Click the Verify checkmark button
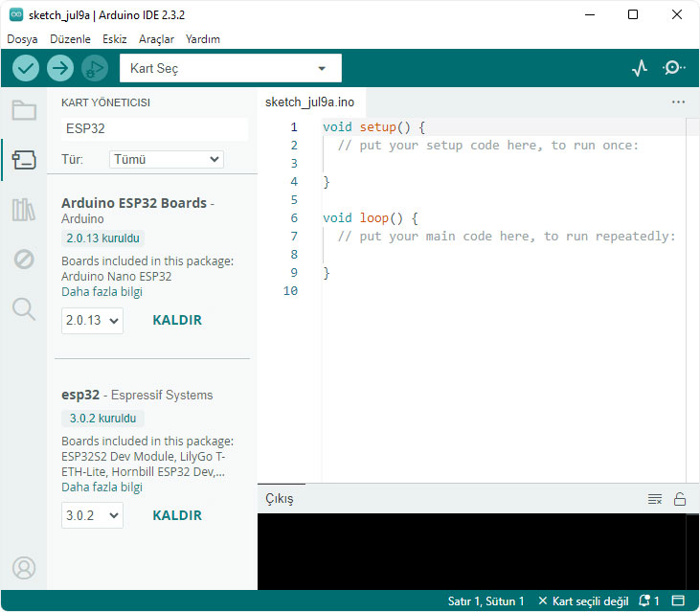 [x=26, y=68]
